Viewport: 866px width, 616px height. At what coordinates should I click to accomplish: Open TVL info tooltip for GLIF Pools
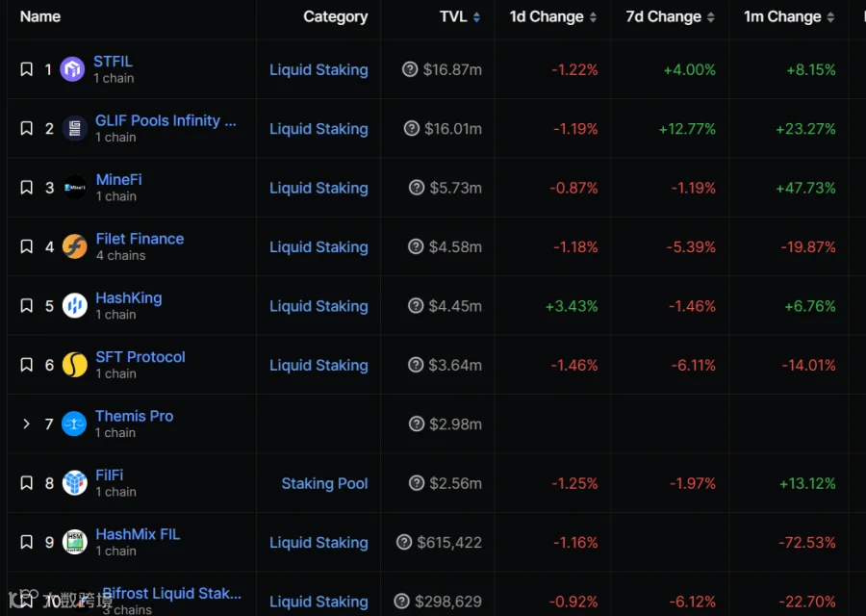pos(412,128)
